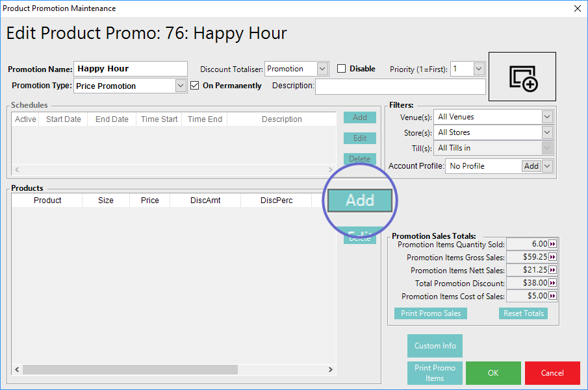The width and height of the screenshot is (588, 390).
Task: Click the Products list horizontal scrollbar
Action: point(130,369)
